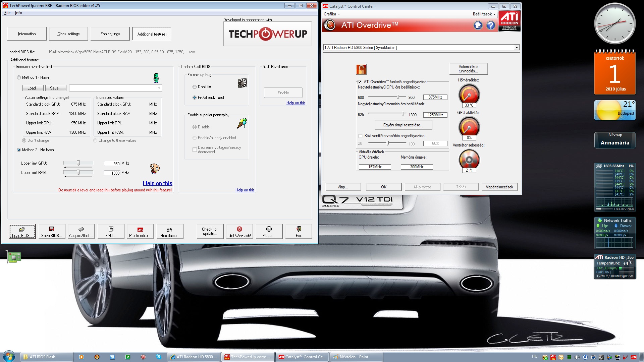
Task: Click the red power taskbar icon
Action: pos(143,357)
